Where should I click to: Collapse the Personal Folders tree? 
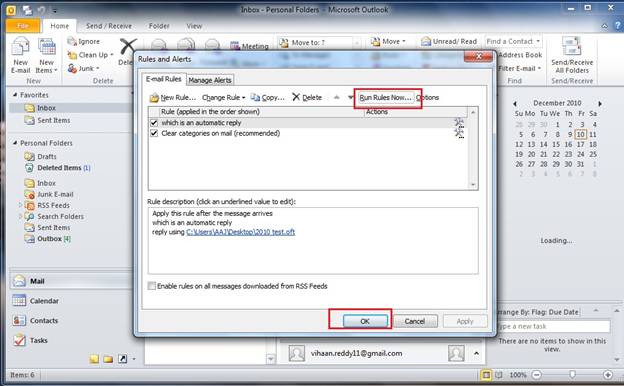point(15,142)
